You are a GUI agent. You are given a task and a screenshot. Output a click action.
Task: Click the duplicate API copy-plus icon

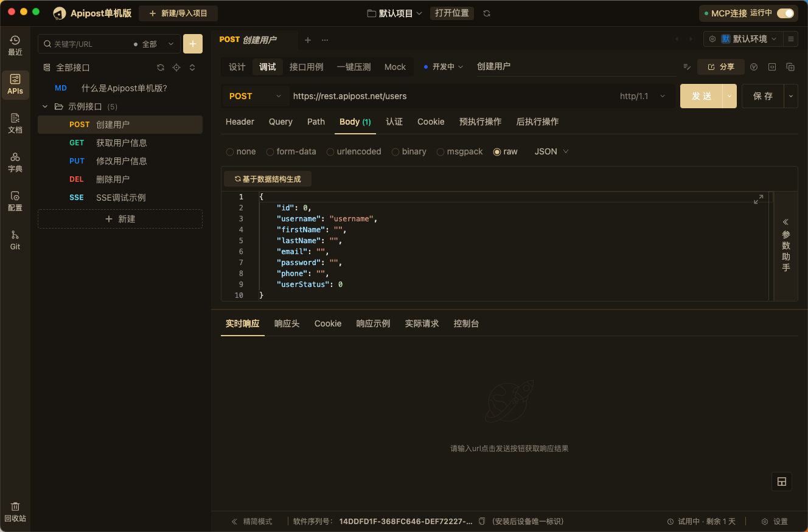pos(790,67)
